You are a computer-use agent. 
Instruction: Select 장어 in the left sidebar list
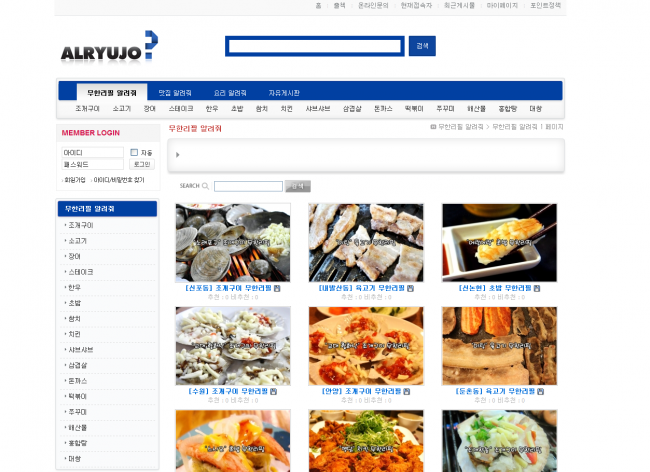point(75,257)
